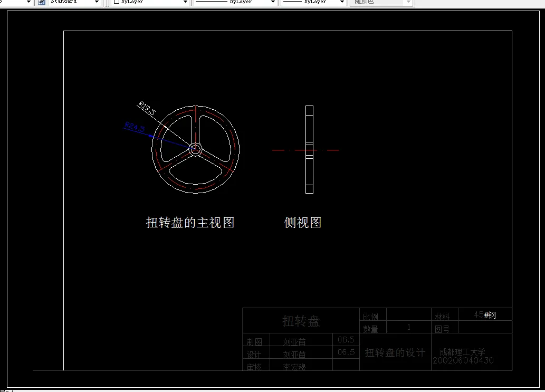Open the ByLayer linetype dropdown

coord(272,2)
